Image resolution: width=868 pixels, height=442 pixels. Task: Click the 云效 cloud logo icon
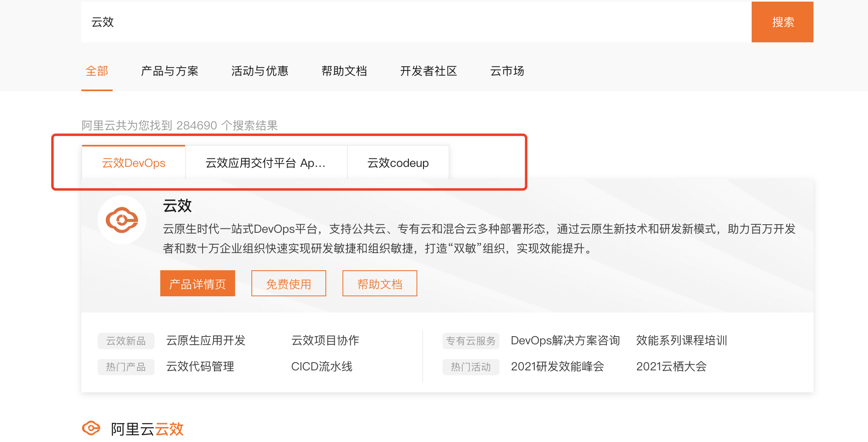(x=122, y=220)
